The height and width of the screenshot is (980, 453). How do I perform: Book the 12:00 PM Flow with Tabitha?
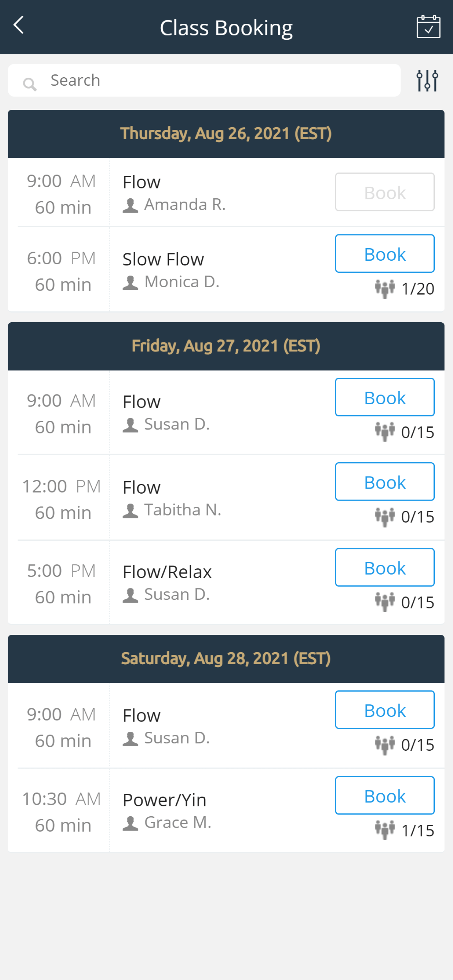pyautogui.click(x=384, y=481)
